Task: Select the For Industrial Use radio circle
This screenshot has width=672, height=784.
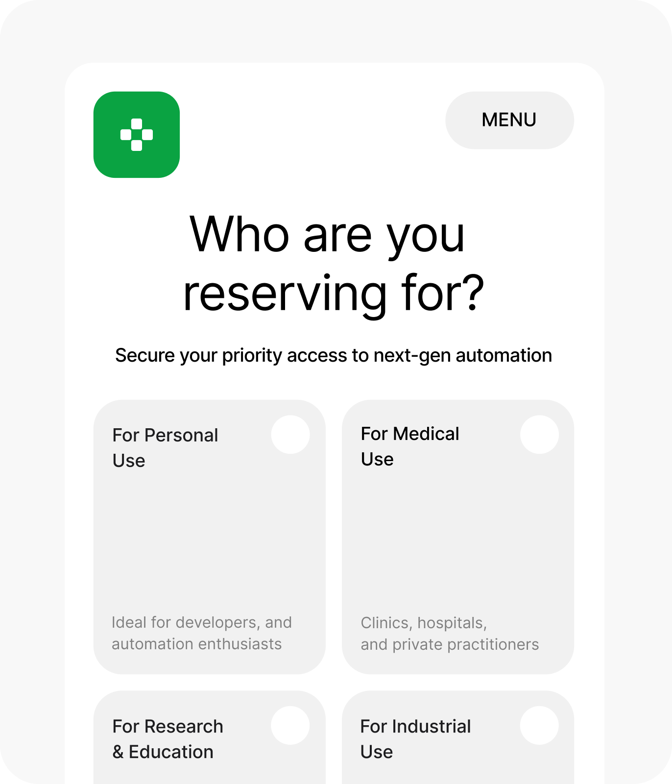Action: tap(539, 725)
